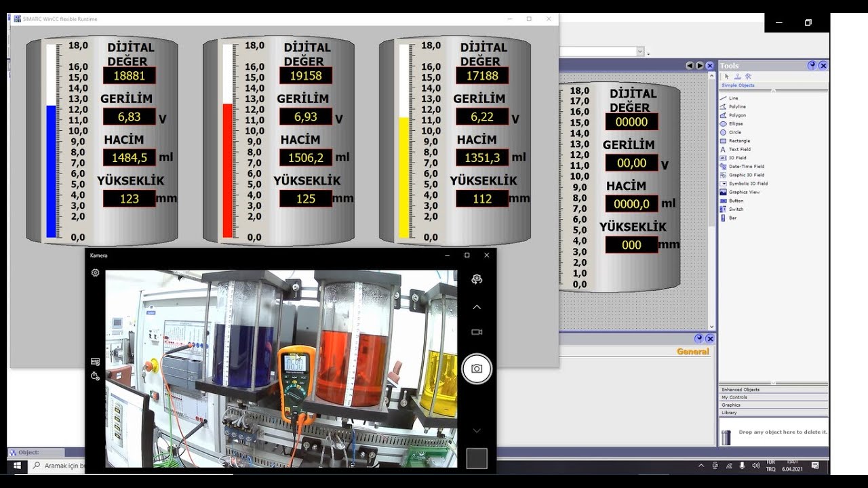Image resolution: width=868 pixels, height=488 pixels.
Task: Switch camera in Kamera app
Action: (477, 279)
